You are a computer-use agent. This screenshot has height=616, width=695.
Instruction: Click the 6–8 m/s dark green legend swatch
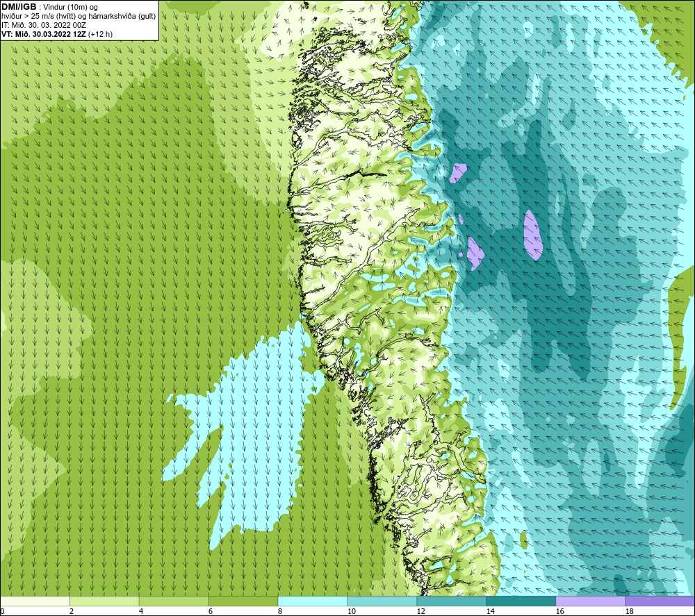[243, 601]
